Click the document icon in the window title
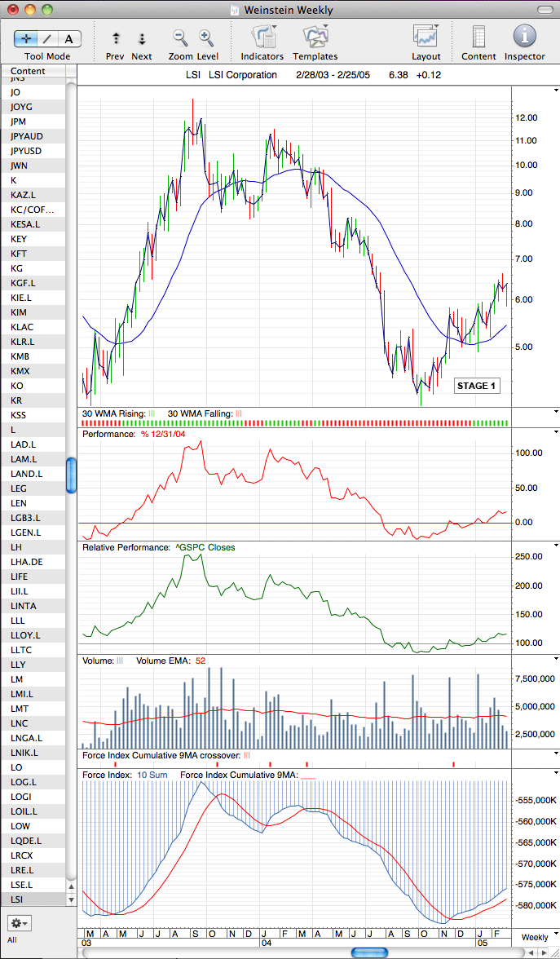Viewport: 560px width, 959px height. (x=233, y=10)
